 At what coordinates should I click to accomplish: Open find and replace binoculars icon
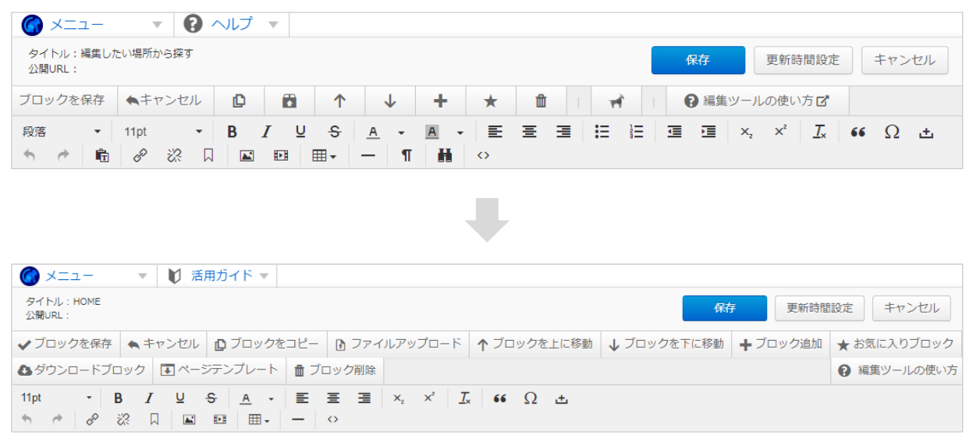pyautogui.click(x=445, y=155)
